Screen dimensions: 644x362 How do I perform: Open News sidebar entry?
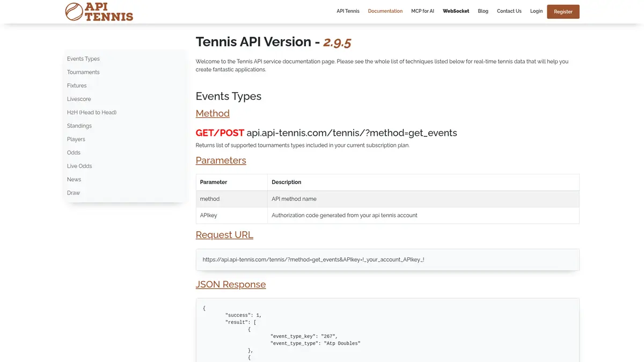[74, 180]
